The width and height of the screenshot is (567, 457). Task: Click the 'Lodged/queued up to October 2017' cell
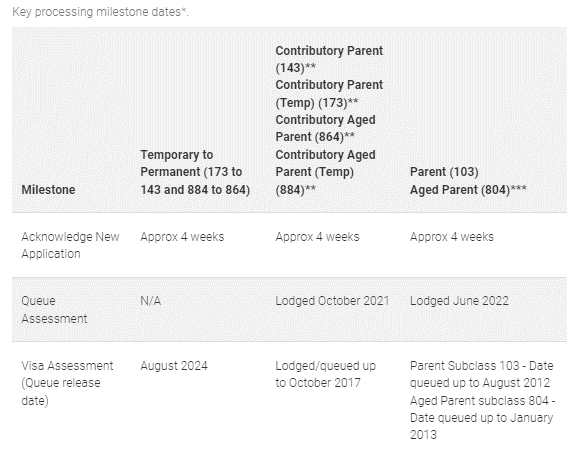click(x=325, y=374)
